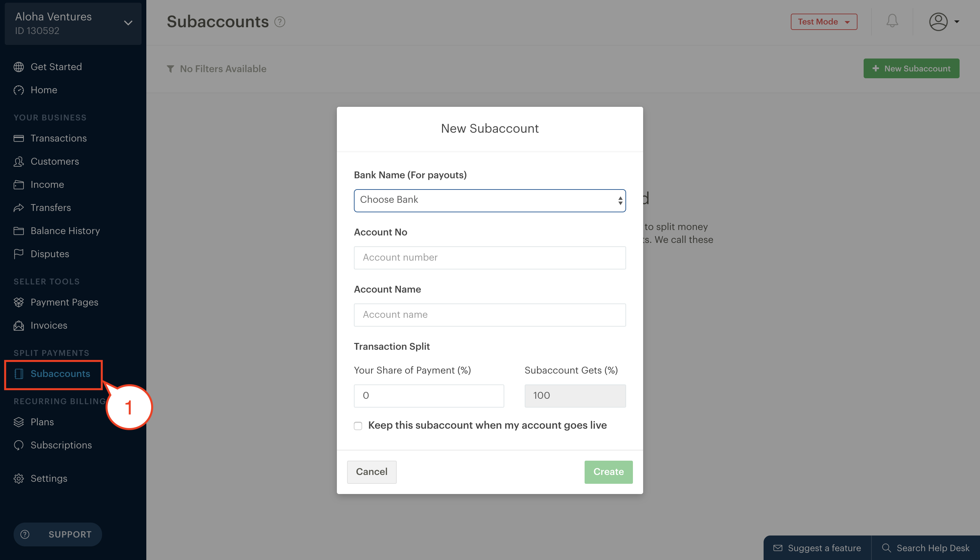Check Keep this subaccount when live

point(358,426)
